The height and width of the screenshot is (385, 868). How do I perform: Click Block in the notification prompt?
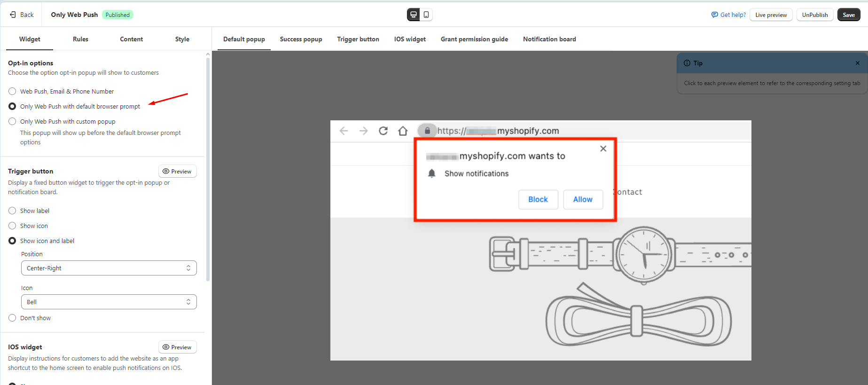[538, 199]
